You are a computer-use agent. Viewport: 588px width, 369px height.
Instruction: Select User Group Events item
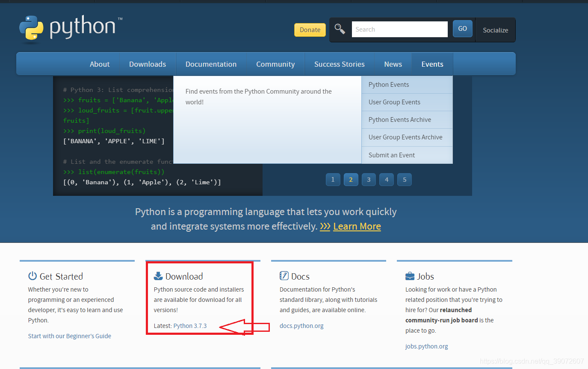tap(407, 102)
